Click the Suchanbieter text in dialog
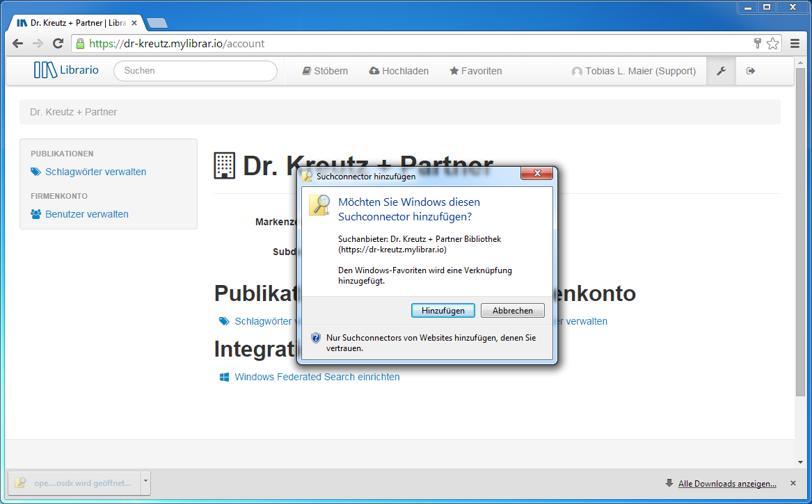This screenshot has width=812, height=504. click(x=420, y=244)
